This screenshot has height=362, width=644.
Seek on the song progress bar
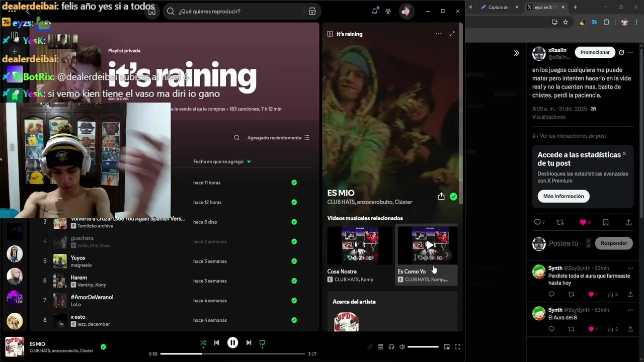[x=232, y=354]
